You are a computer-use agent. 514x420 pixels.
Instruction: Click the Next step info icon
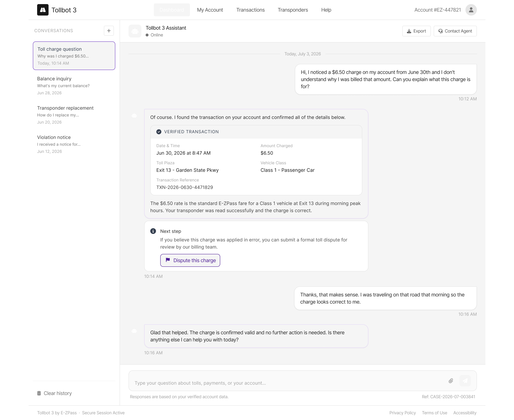[x=153, y=231]
